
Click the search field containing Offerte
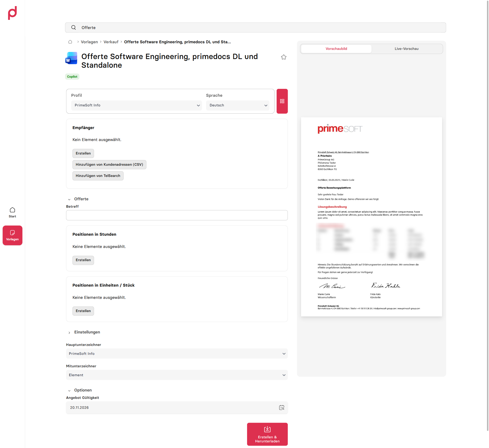255,27
